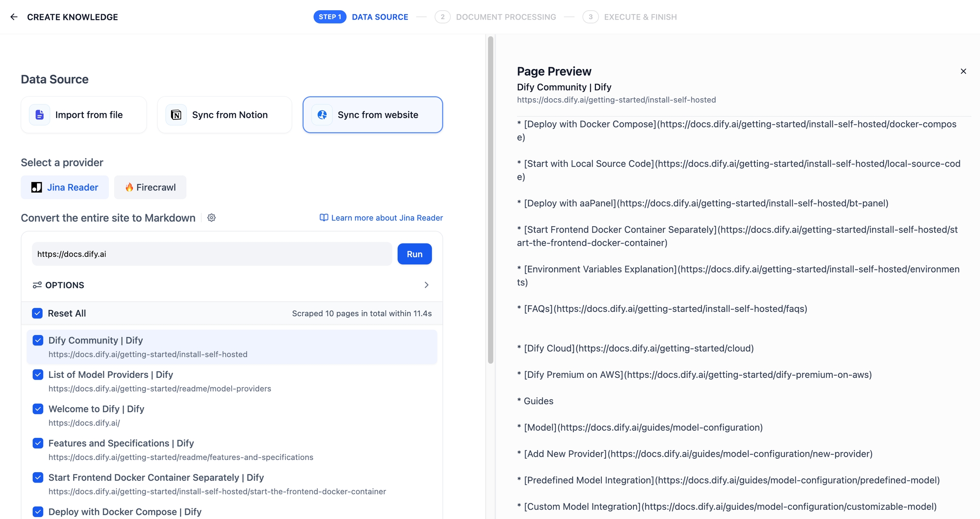Open Learn more about Jina Reader link

pyautogui.click(x=387, y=218)
